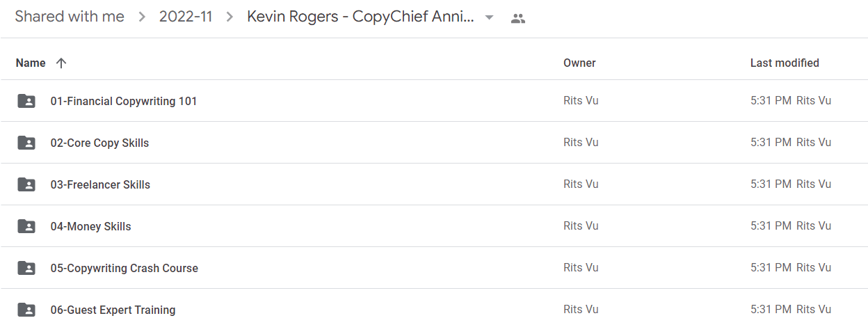Toggle sort direction arrow next to Name
The image size is (868, 325).
pyautogui.click(x=61, y=63)
